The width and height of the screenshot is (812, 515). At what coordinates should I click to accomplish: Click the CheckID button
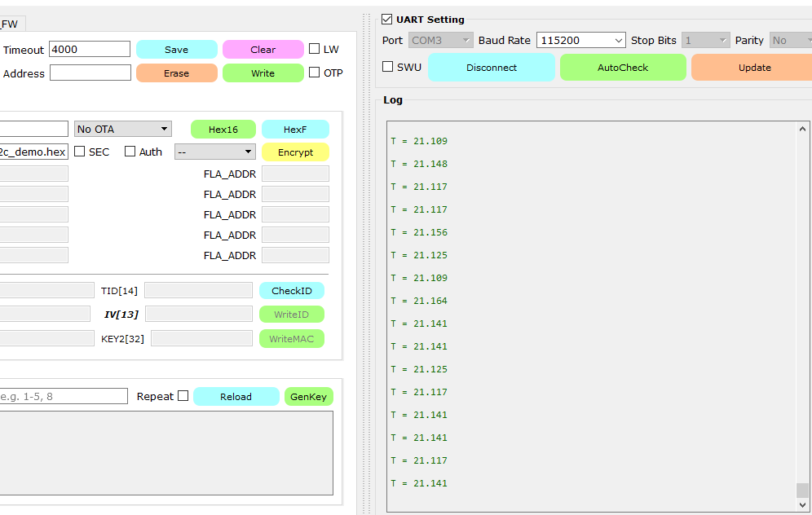tap(292, 291)
